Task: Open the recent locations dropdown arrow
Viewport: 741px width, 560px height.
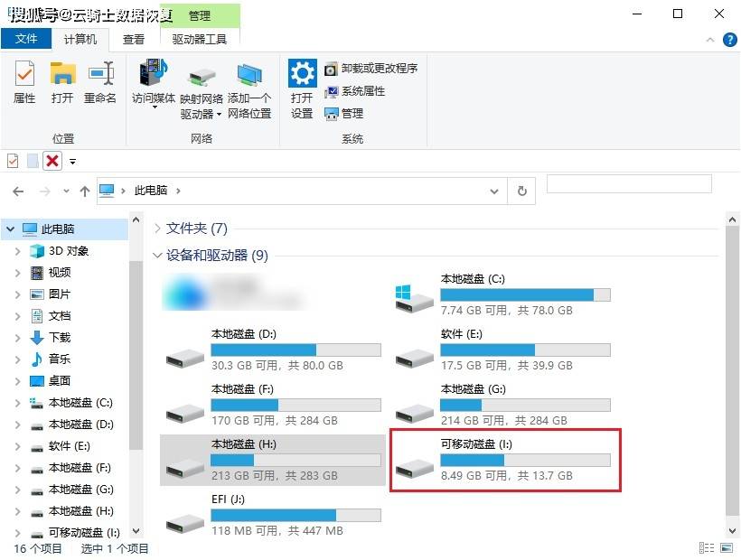Action: pos(66,191)
